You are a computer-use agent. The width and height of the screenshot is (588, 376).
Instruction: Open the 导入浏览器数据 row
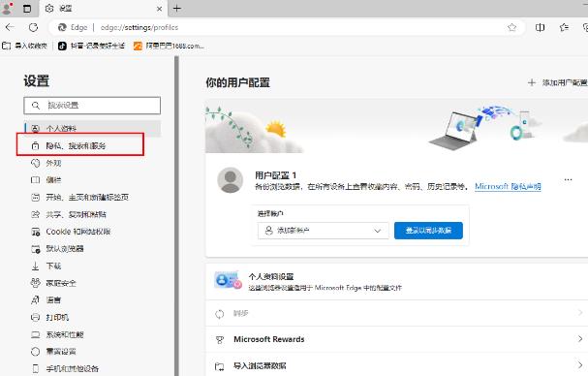tap(397, 365)
